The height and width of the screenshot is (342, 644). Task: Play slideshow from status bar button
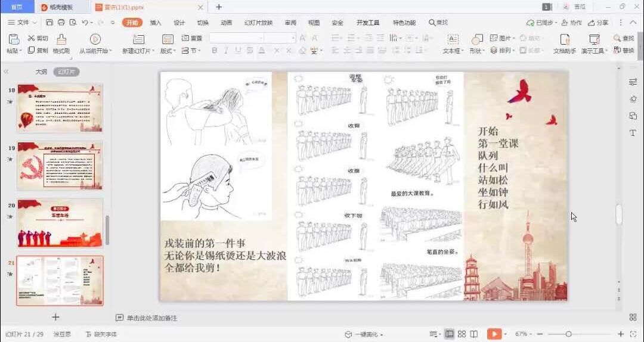(493, 334)
